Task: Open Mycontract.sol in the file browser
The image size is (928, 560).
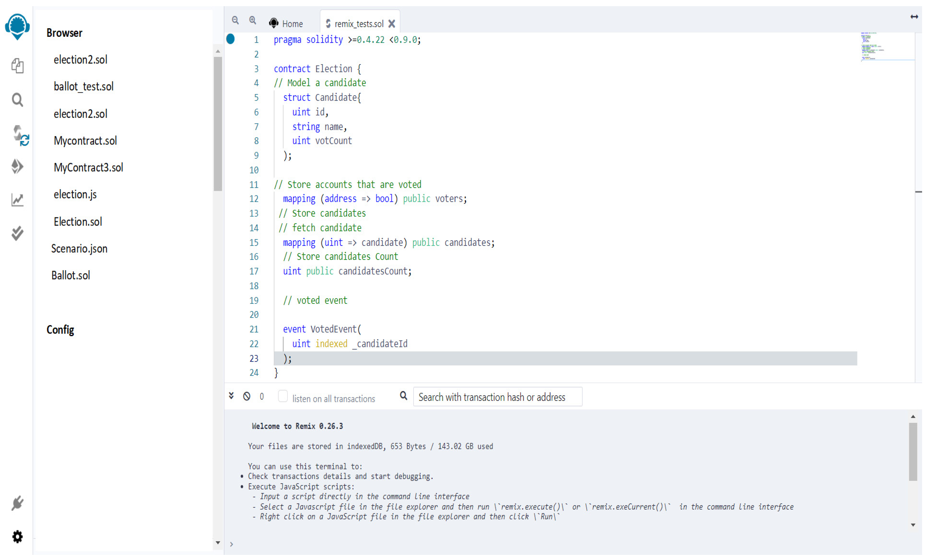Action: coord(85,141)
